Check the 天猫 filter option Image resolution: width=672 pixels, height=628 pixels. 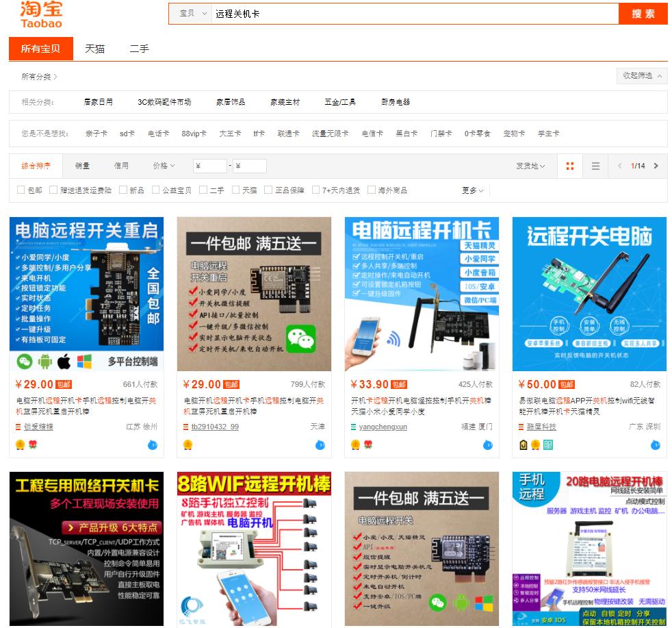(236, 189)
